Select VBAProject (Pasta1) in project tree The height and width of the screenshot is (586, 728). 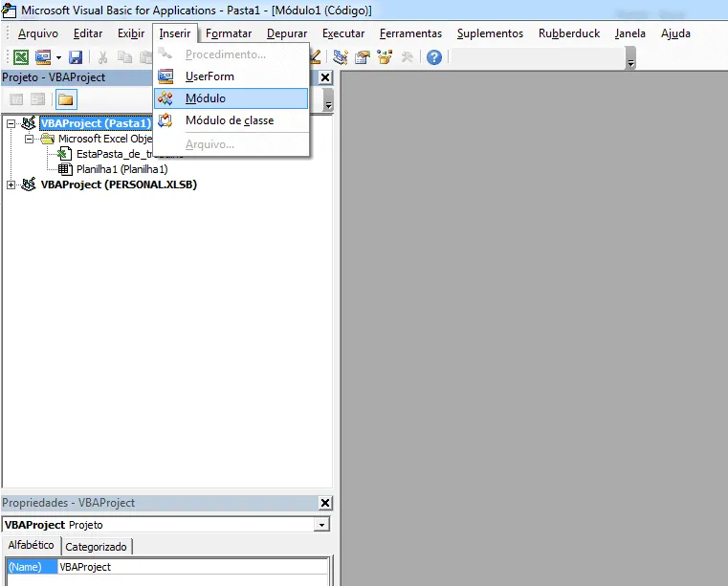(x=96, y=123)
